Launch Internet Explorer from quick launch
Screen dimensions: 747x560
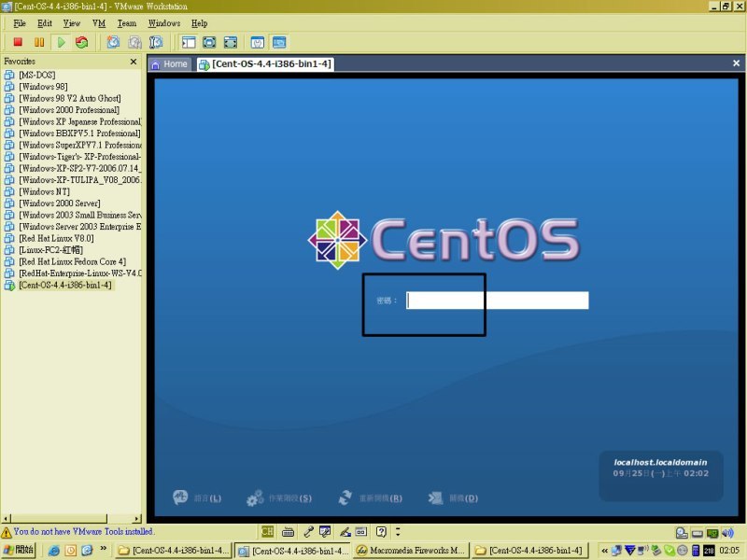click(54, 551)
